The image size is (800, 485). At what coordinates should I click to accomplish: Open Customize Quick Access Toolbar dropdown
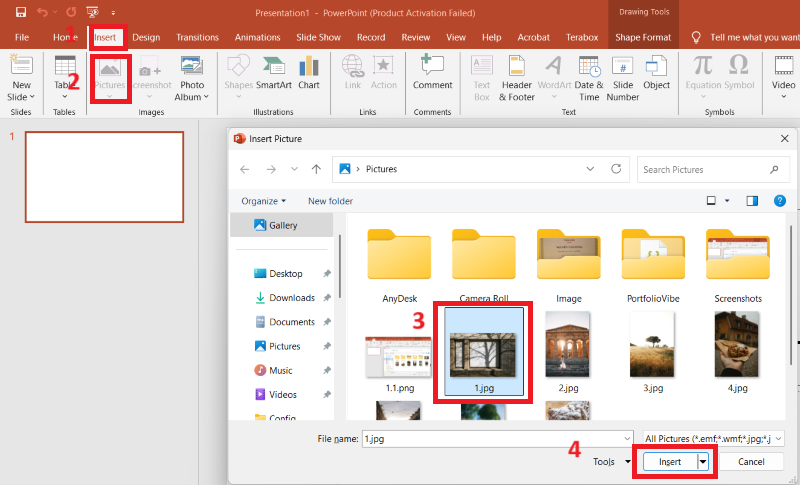click(113, 13)
